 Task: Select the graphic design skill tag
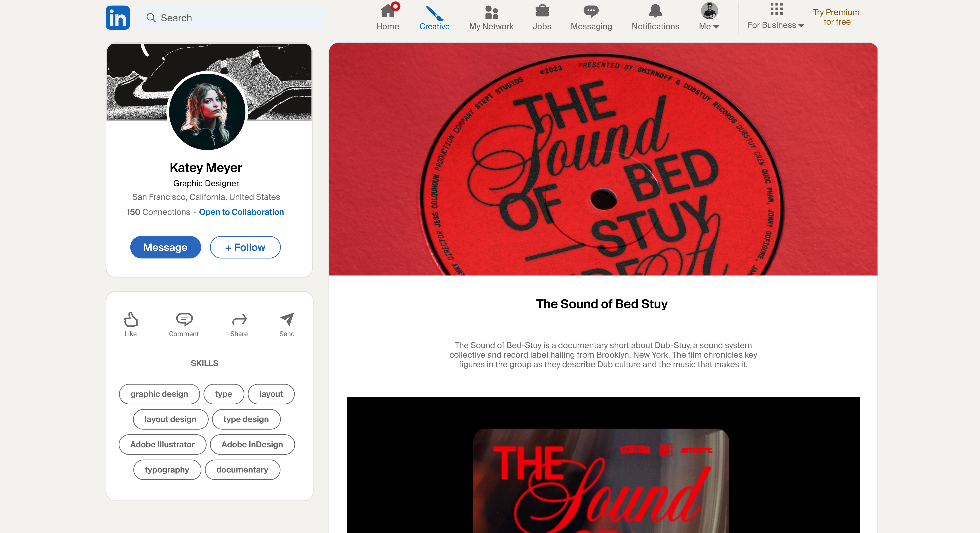(159, 394)
